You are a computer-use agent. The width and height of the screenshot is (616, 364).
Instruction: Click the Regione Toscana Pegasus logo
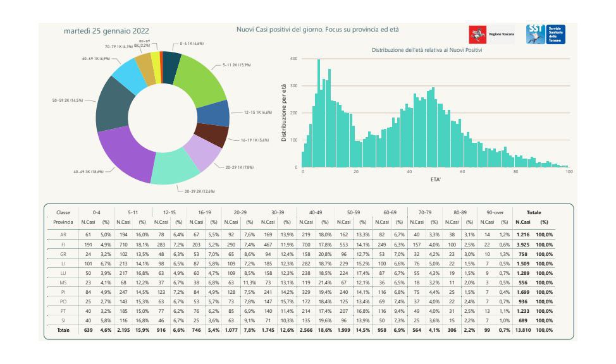477,35
